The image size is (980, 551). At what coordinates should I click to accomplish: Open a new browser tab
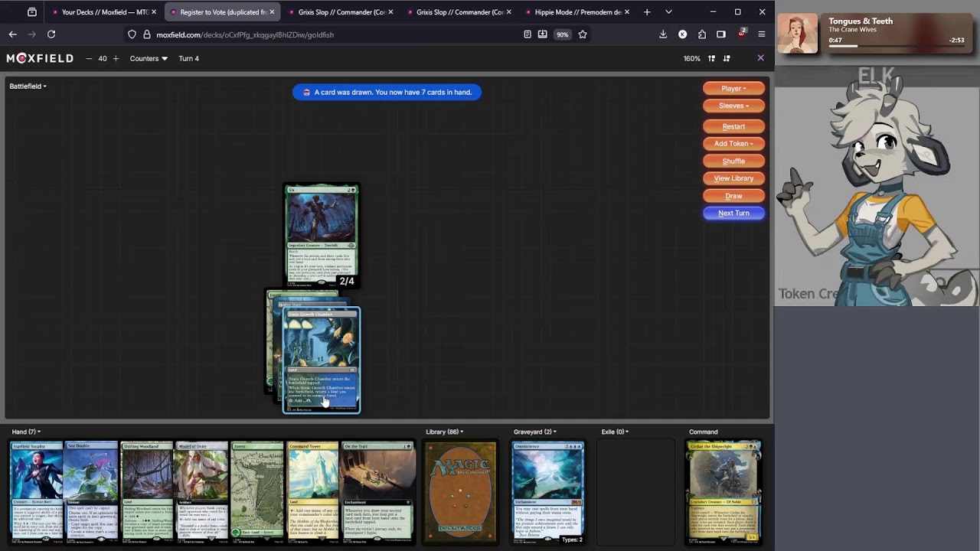coord(647,12)
